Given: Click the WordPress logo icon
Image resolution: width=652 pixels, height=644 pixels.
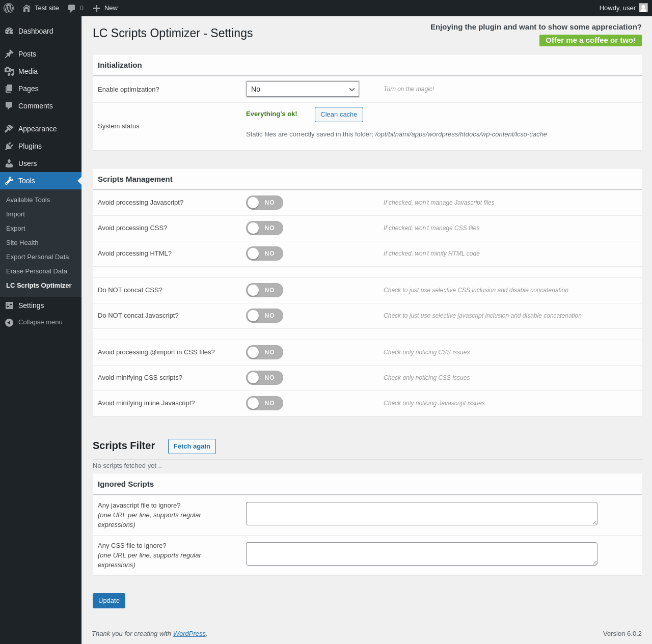Looking at the screenshot, I should click(x=9, y=8).
